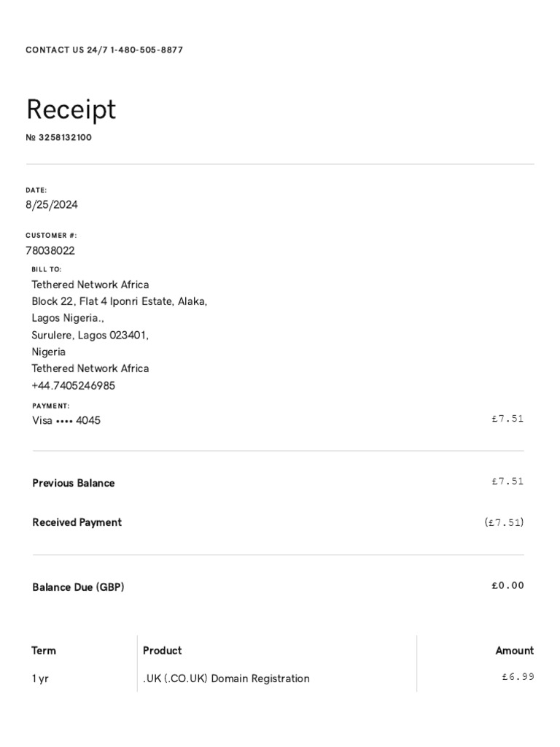Click the Balance Due (GBP) label
Viewport: 560px width, 747px height.
78,587
